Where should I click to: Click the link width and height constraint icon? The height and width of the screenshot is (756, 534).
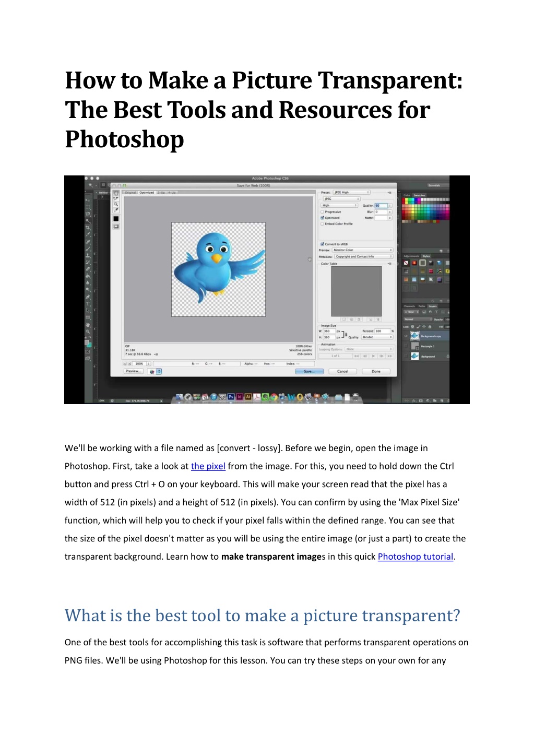click(x=346, y=334)
